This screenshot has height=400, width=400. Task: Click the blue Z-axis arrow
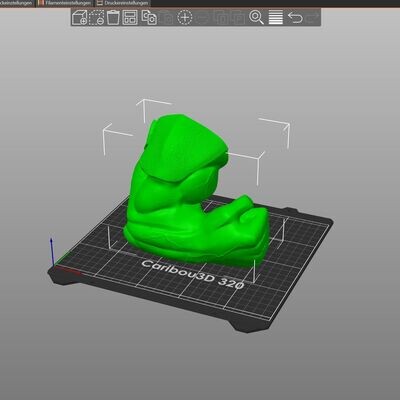52,251
